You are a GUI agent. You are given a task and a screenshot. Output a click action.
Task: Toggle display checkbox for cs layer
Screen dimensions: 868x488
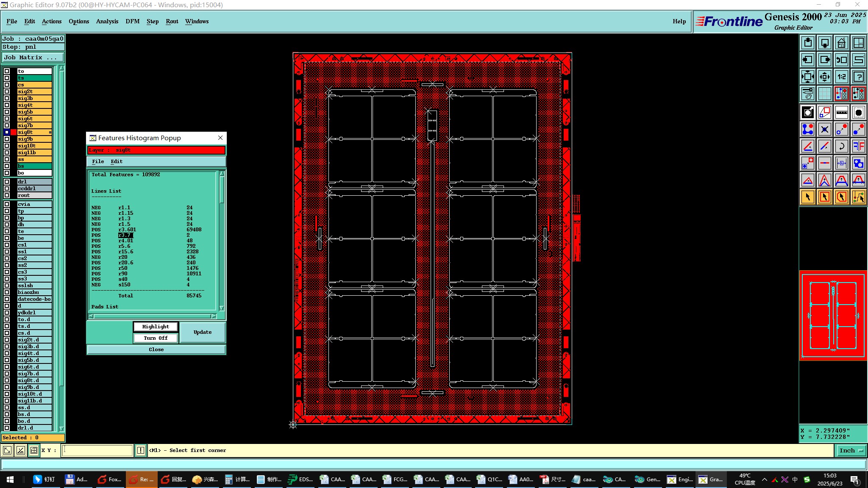(7, 85)
